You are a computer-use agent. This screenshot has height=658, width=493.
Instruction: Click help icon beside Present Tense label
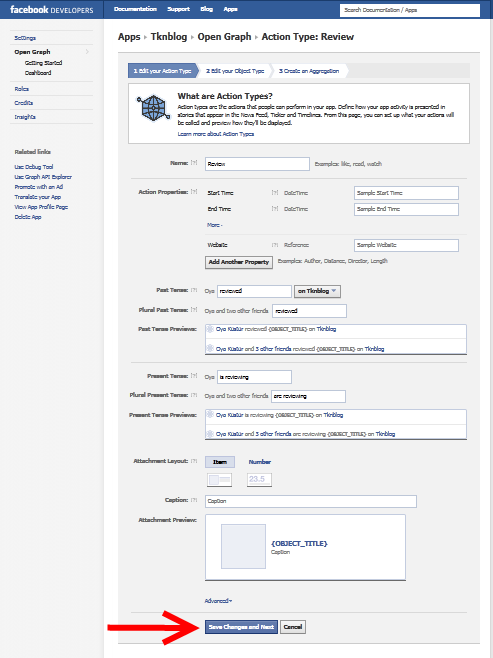pos(194,376)
